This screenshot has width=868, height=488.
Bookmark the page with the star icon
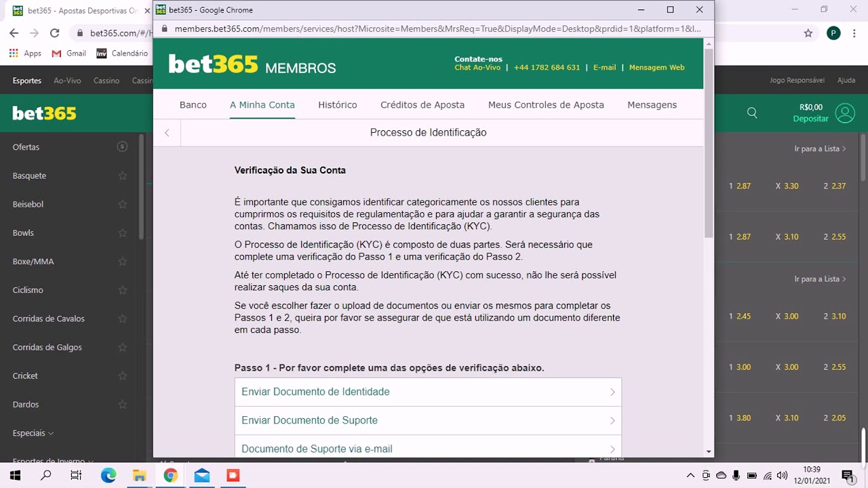coord(808,33)
